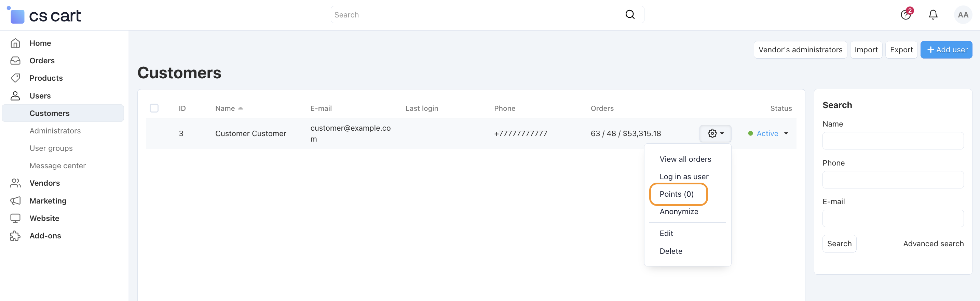Click the +77777777777 phone cell

tap(520, 133)
